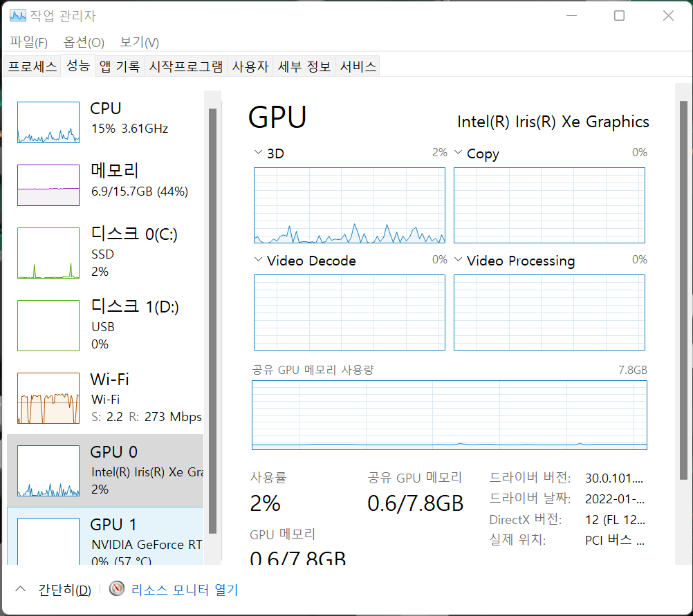
Task: Click the Task Manager app icon in title bar
Action: click(18, 15)
